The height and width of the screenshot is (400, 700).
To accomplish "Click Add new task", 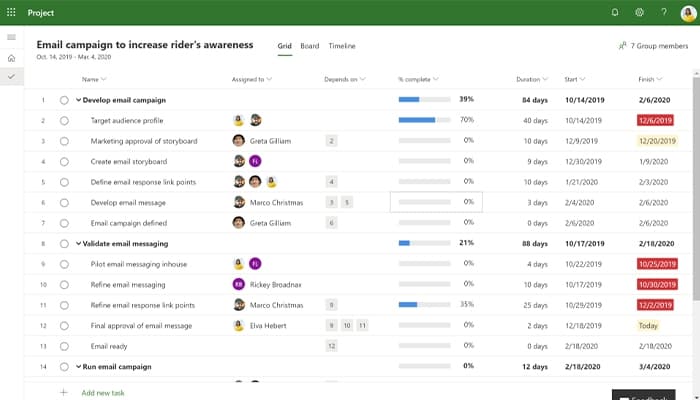I will (x=103, y=393).
